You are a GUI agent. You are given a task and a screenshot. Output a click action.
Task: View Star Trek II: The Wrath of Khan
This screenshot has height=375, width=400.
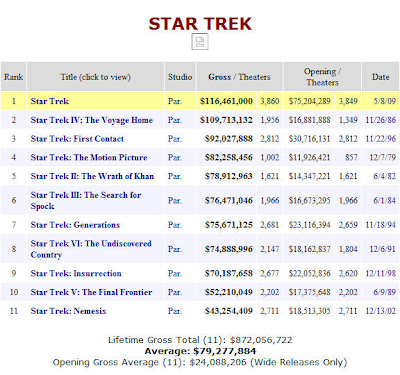click(92, 176)
